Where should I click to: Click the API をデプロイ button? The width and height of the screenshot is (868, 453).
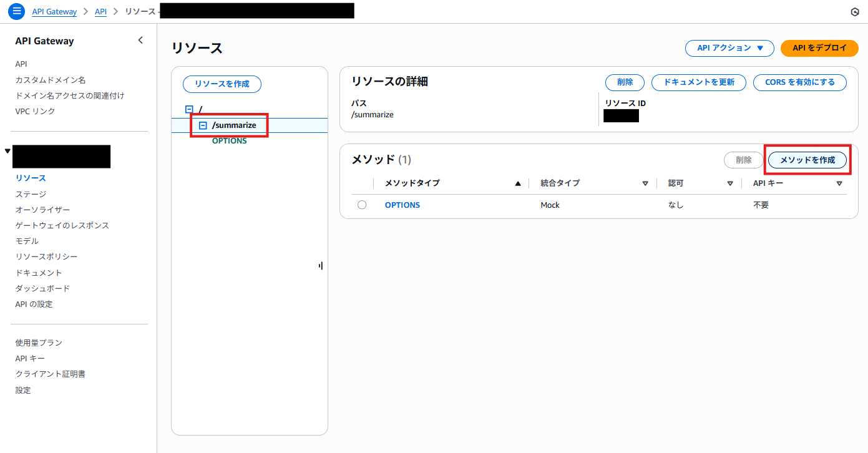click(x=819, y=48)
